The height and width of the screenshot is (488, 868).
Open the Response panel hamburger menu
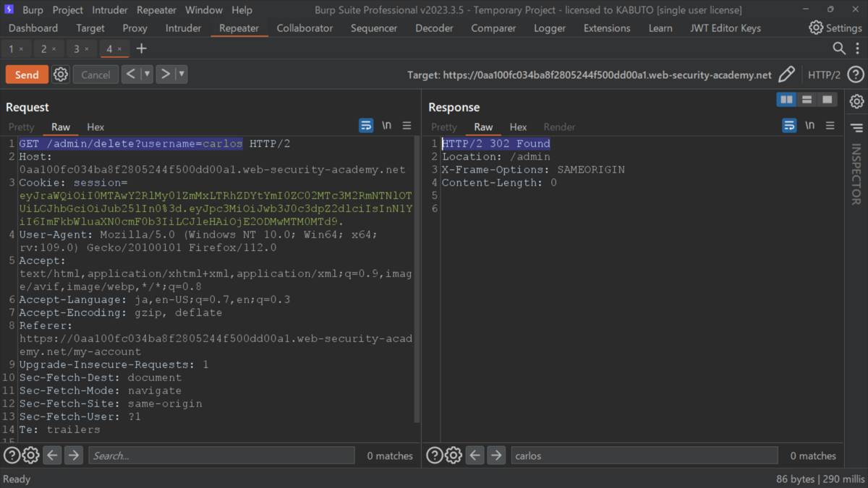[830, 126]
